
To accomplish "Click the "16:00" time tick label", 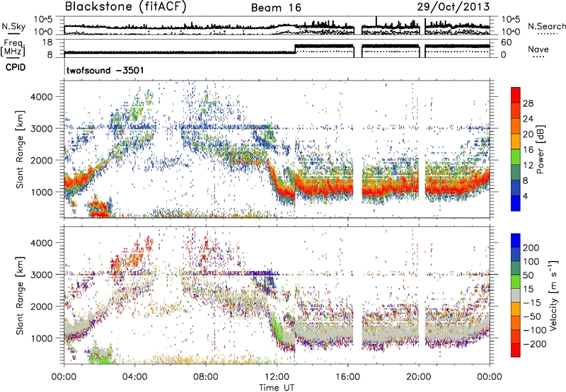I will coord(348,377).
